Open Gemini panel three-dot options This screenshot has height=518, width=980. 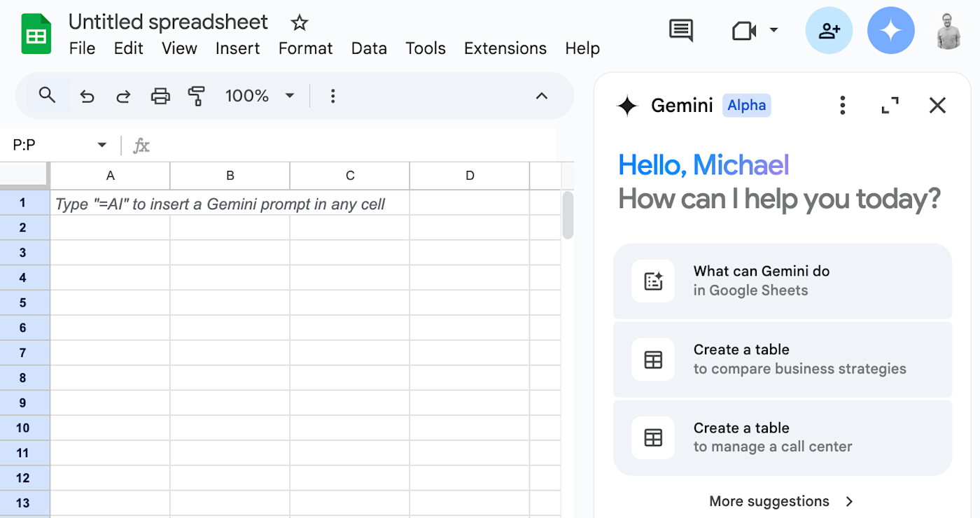[x=842, y=106]
